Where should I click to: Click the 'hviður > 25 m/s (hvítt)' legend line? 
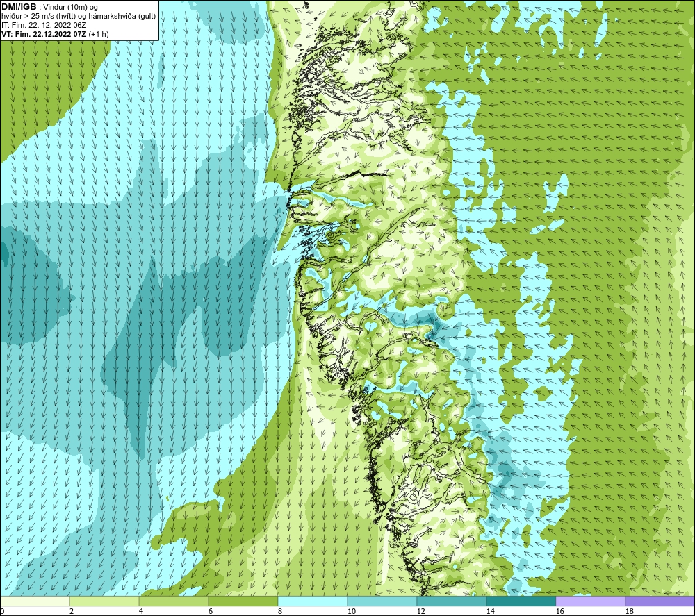[x=79, y=17]
